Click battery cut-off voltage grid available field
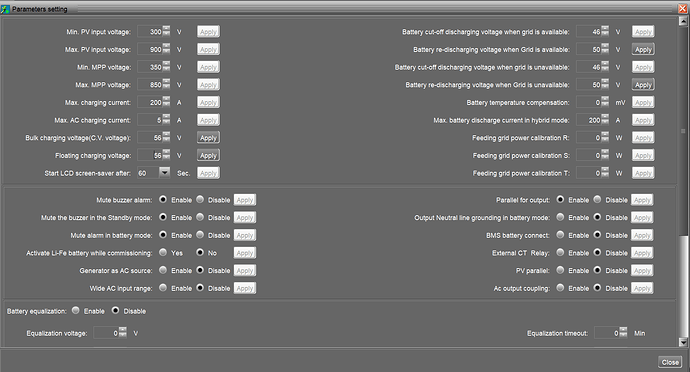690x372 pixels. click(589, 32)
